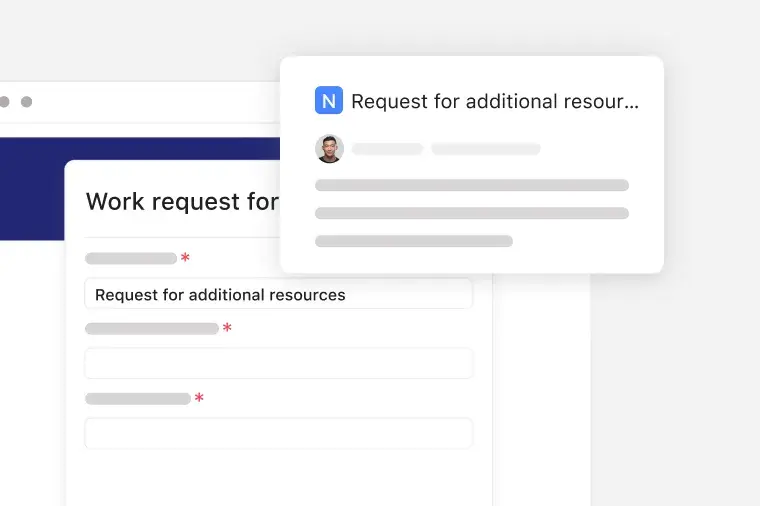Click the 'Request for additional resour...' card title
The width and height of the screenshot is (760, 506).
click(x=495, y=101)
